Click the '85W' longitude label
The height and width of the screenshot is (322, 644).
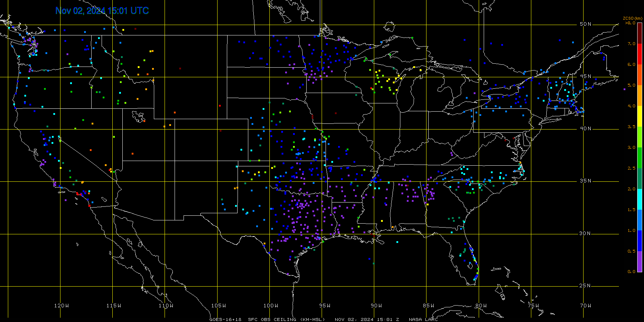[429, 306]
